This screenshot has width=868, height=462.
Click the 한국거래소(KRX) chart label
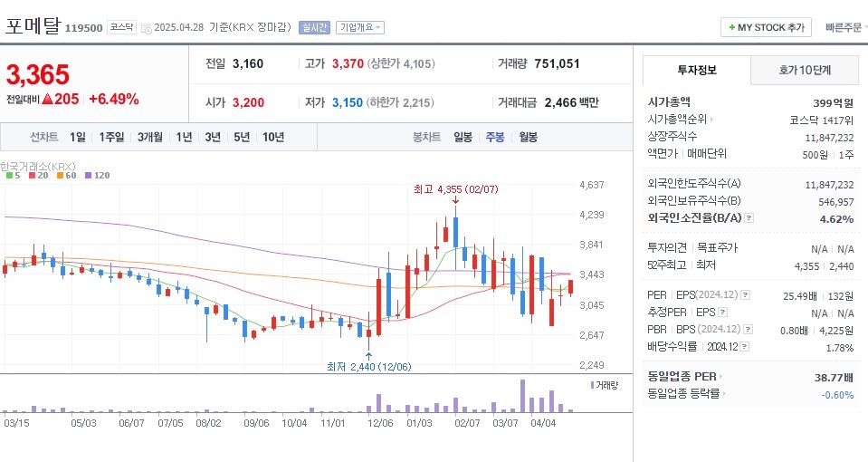point(38,166)
